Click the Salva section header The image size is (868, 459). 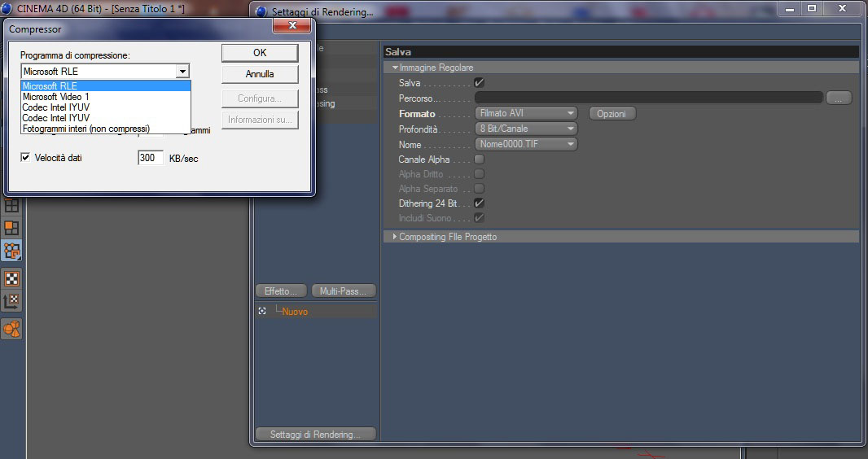(x=621, y=52)
